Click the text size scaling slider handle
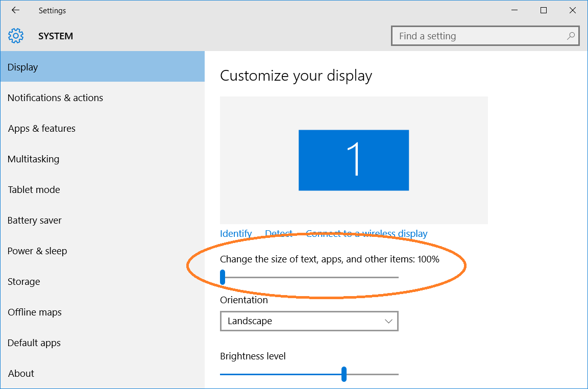Image resolution: width=588 pixels, height=389 pixels. pyautogui.click(x=223, y=277)
